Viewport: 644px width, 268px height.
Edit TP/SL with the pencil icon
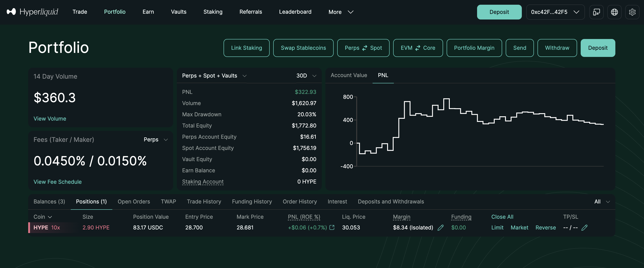click(x=584, y=227)
